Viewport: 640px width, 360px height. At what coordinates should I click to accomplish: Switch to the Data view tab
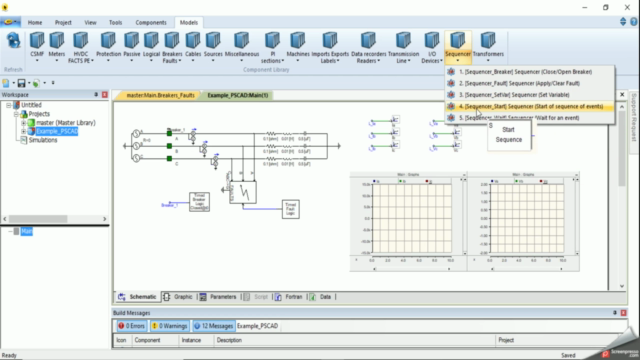tap(320, 297)
